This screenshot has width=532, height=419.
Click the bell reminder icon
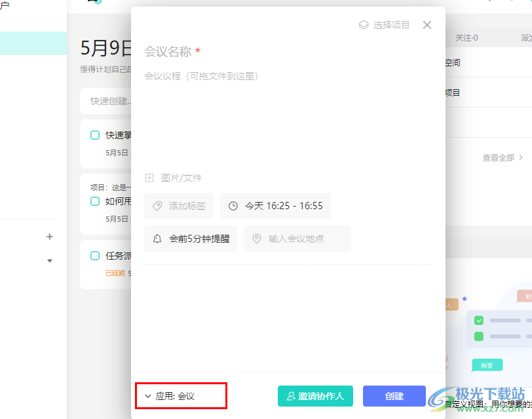tap(157, 239)
